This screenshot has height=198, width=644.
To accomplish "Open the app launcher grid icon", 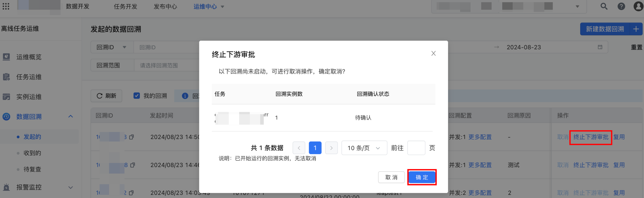I will (x=6, y=6).
